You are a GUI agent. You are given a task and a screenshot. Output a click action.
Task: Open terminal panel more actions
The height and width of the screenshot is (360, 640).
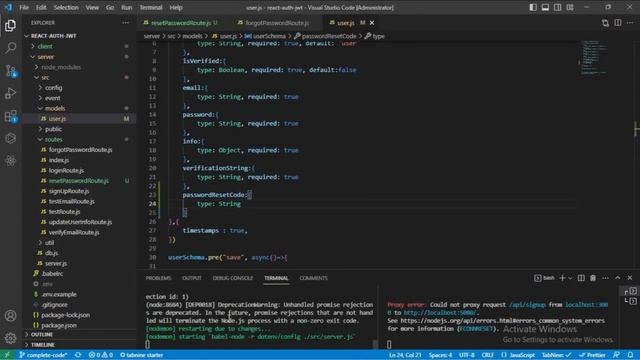coord(605,278)
